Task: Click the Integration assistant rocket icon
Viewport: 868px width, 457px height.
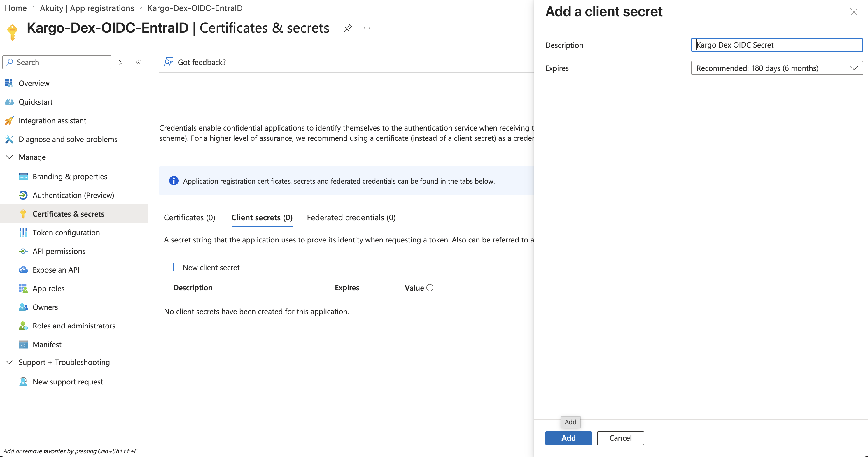Action: point(9,121)
